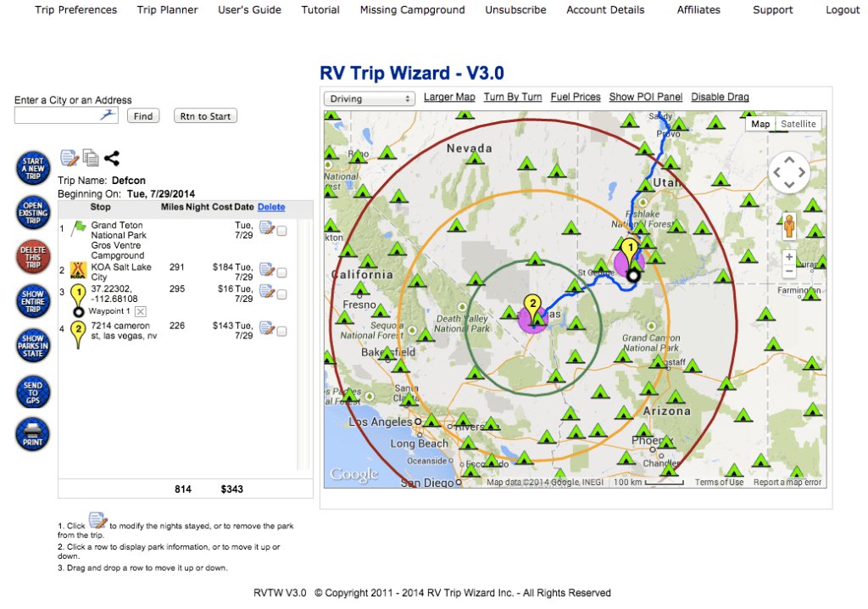Open the Affiliates menu item
The width and height of the screenshot is (868, 609).
(698, 10)
